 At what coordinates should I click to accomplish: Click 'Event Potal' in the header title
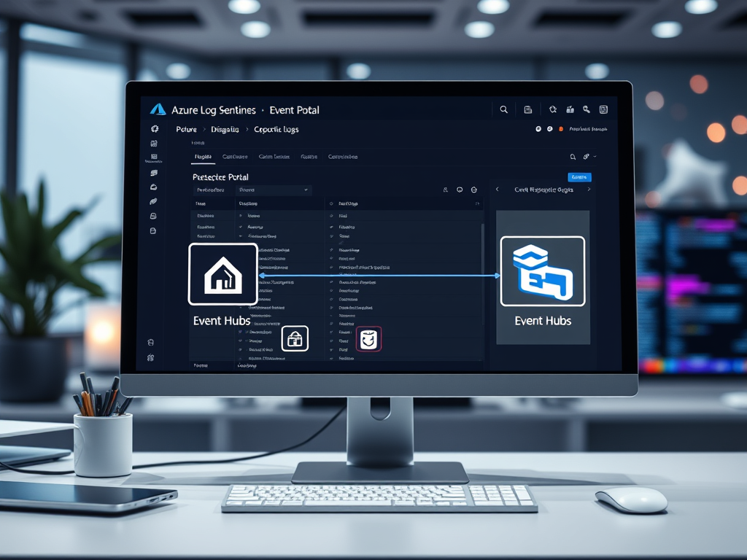295,110
